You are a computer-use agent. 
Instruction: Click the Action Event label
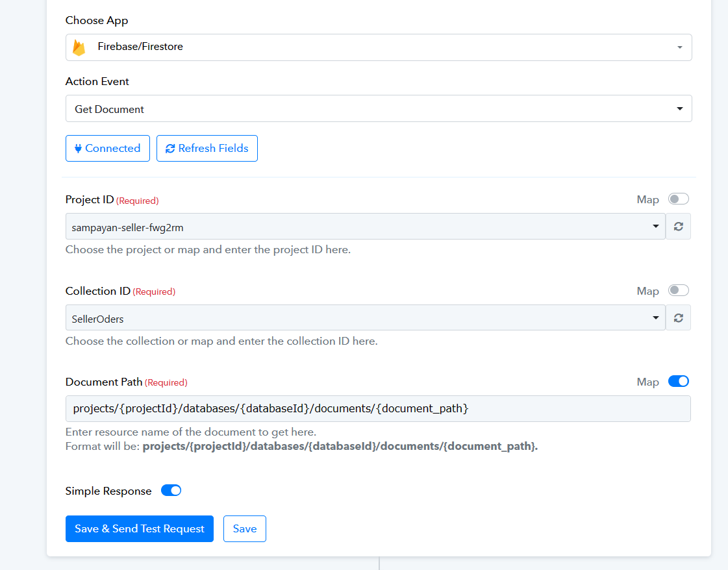(97, 82)
